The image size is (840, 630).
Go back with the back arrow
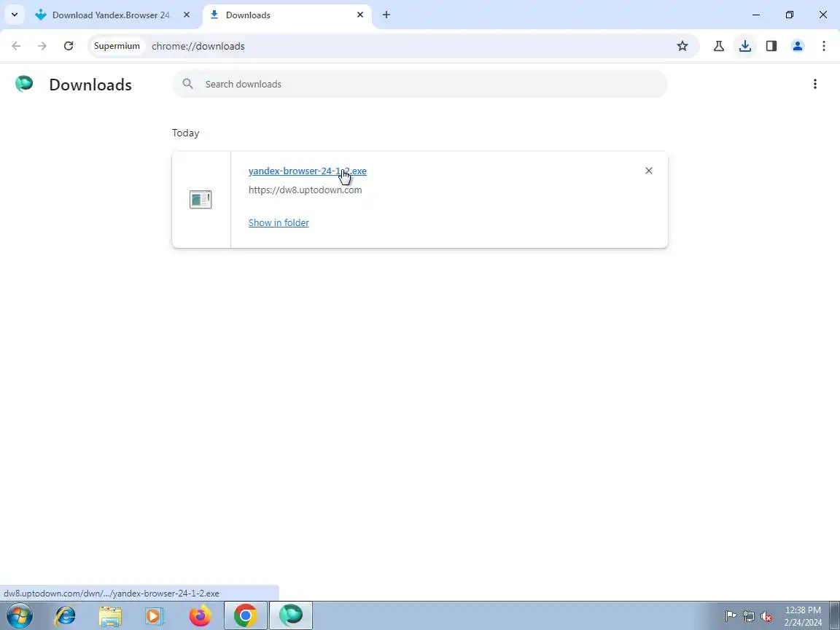[16, 46]
